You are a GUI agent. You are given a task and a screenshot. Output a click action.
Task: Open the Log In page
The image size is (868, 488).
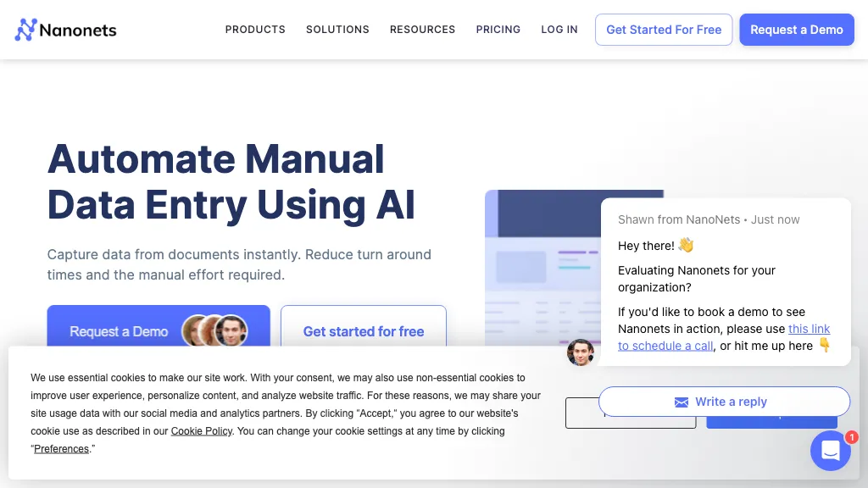pyautogui.click(x=559, y=30)
